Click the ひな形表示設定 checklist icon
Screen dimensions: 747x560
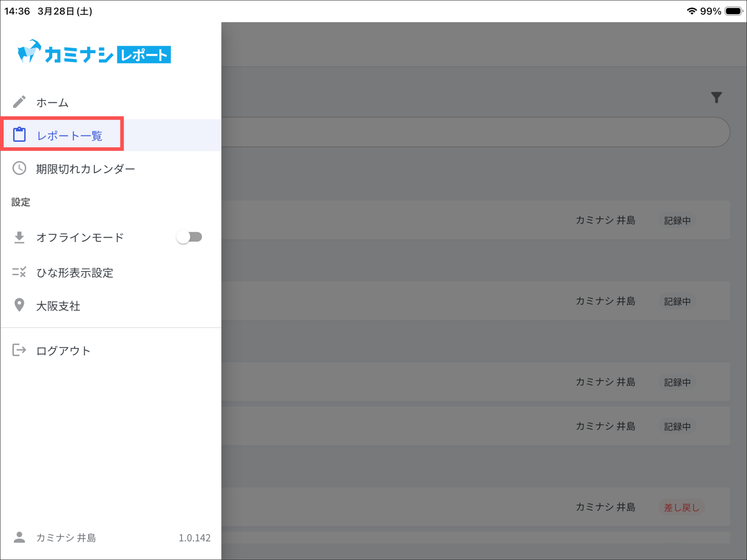(x=19, y=272)
